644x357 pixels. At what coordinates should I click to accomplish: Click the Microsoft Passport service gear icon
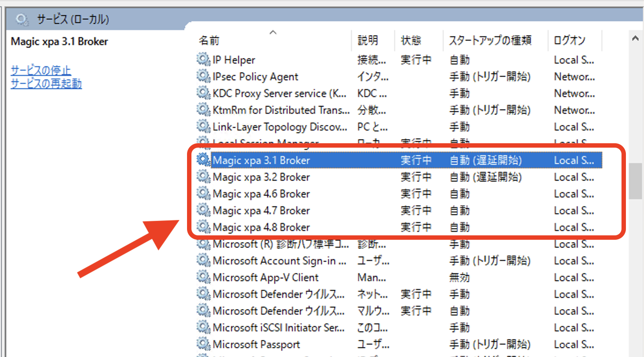point(202,345)
